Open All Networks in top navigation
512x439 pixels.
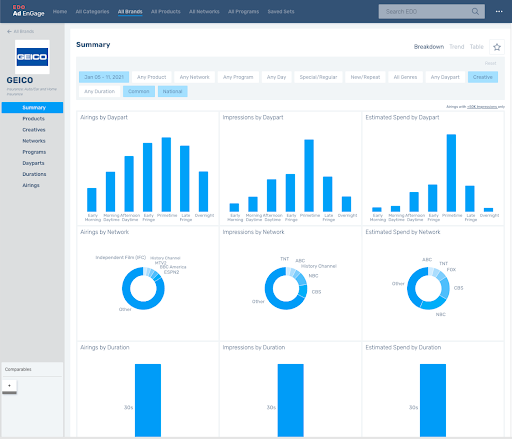204,12
